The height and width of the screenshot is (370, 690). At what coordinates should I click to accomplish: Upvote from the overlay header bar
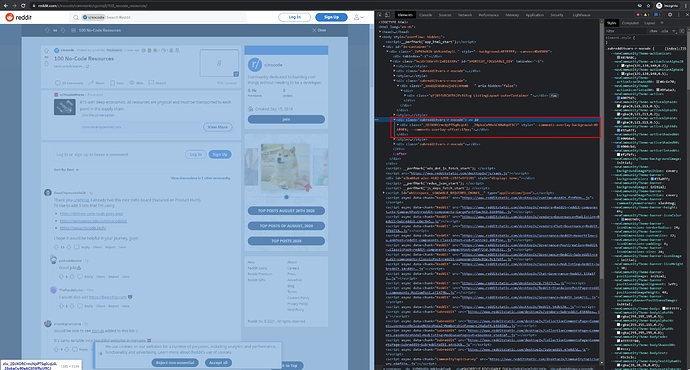coord(47,30)
